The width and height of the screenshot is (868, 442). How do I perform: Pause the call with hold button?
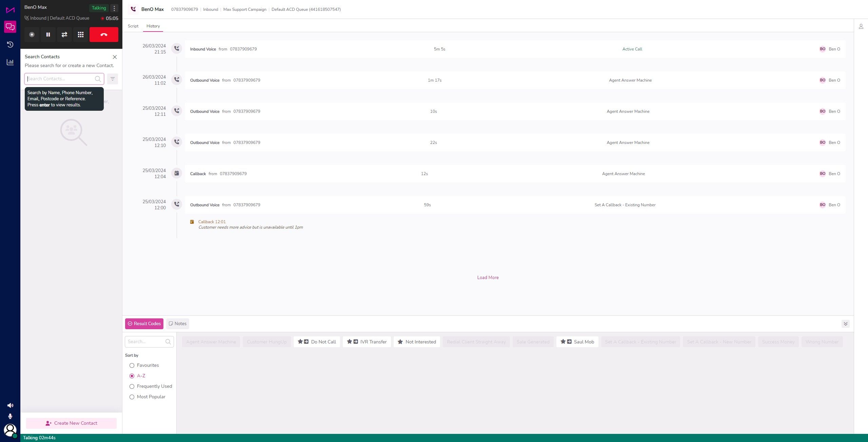tap(48, 35)
